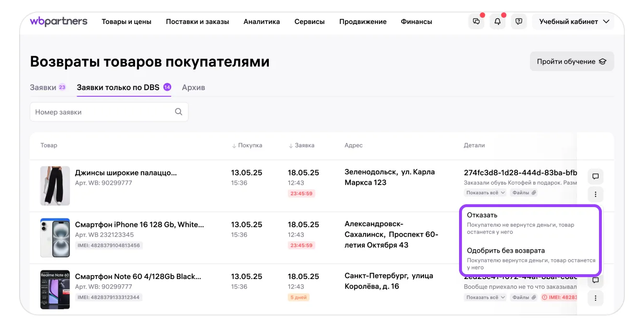
Task: Expand Показать всё in the jeans row
Action: tap(485, 193)
